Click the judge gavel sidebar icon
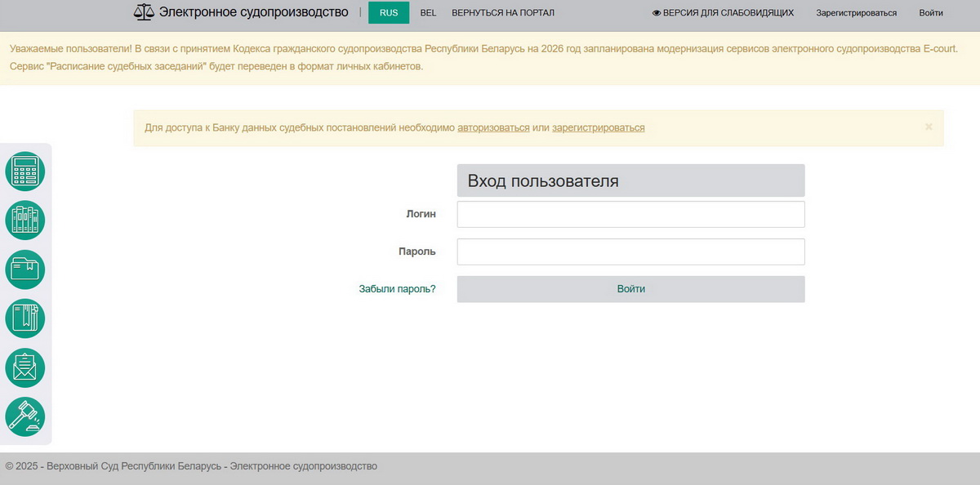Viewport: 980px width, 485px height. point(25,416)
